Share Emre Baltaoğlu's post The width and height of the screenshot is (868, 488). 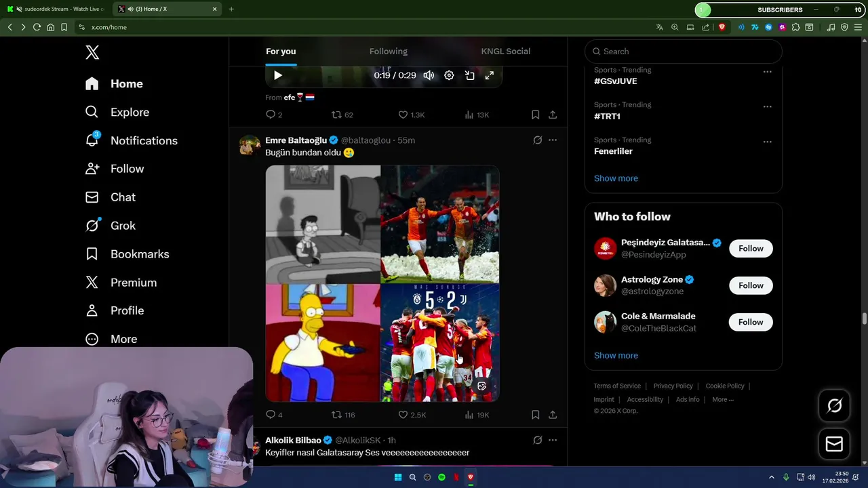tap(553, 415)
